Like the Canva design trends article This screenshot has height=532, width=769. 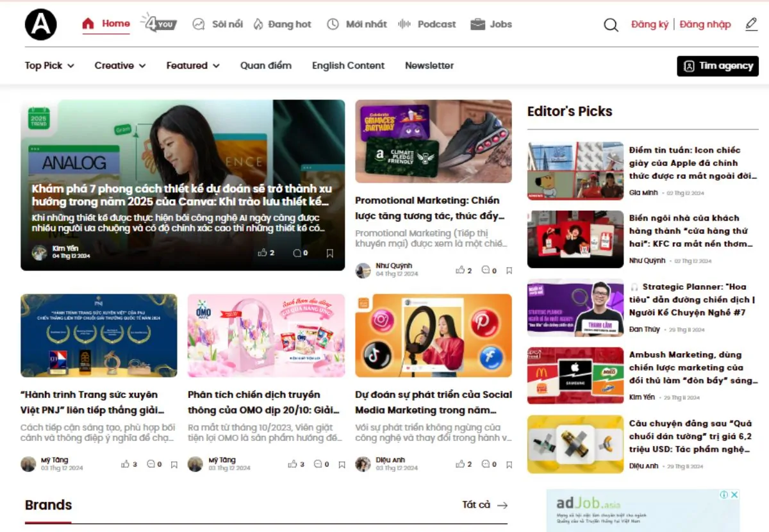(x=262, y=253)
